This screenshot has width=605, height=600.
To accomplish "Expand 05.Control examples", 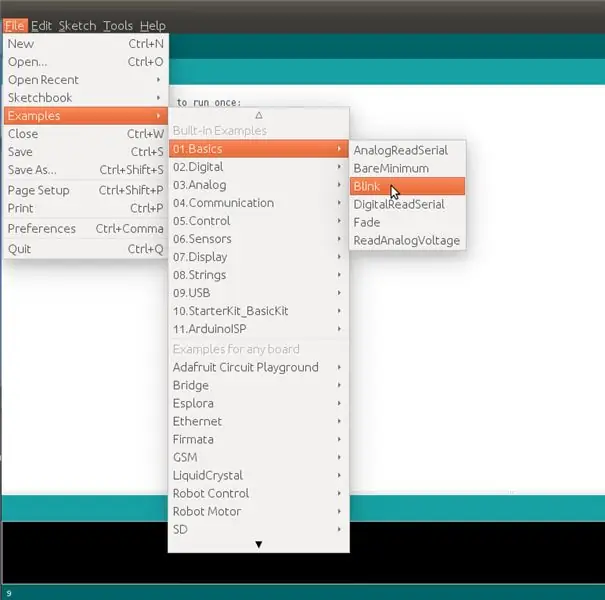I will tap(259, 221).
